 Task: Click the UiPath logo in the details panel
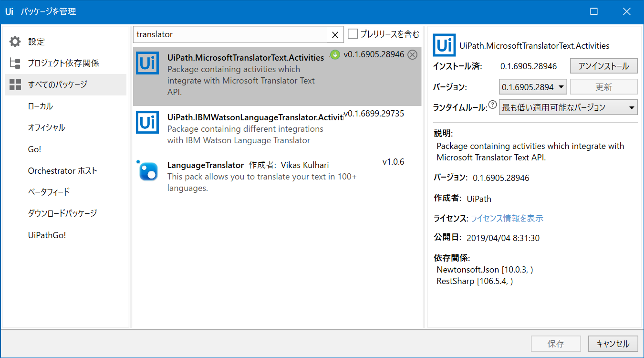[x=444, y=45]
